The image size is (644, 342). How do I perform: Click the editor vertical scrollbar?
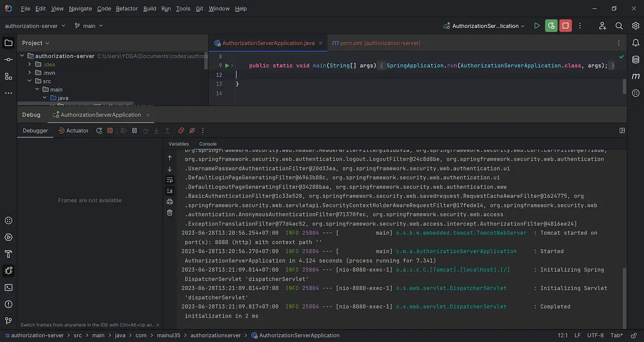tap(624, 86)
